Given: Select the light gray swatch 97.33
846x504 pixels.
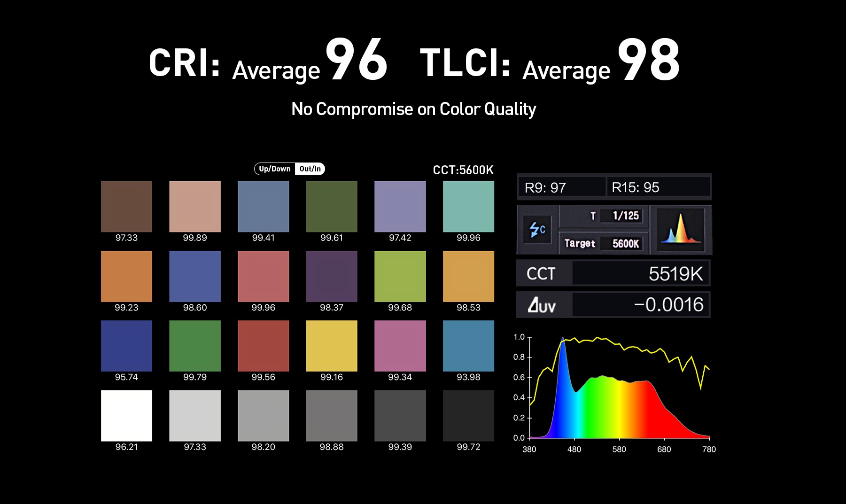Looking at the screenshot, I should (195, 416).
